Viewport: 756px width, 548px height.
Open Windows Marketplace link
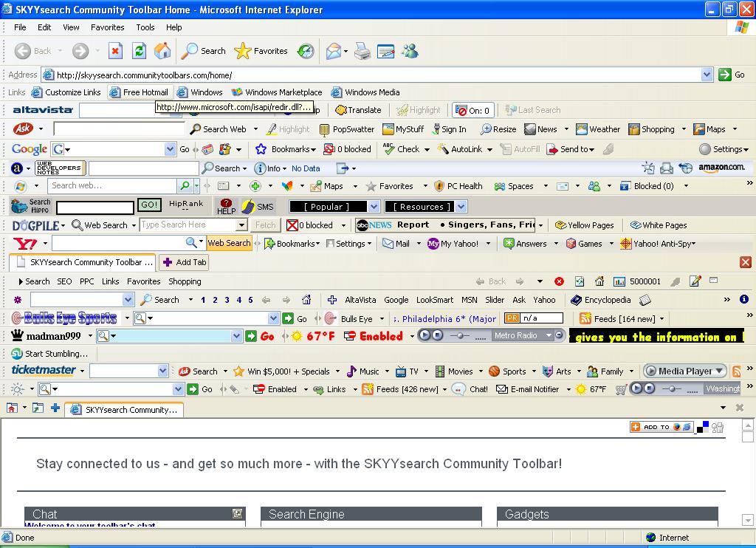(277, 92)
